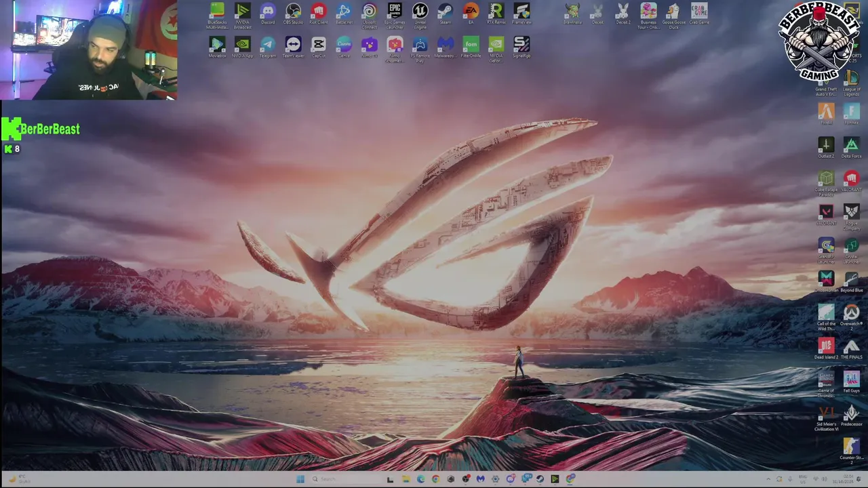
Task: Open the Crab Game shortcut
Action: click(699, 14)
